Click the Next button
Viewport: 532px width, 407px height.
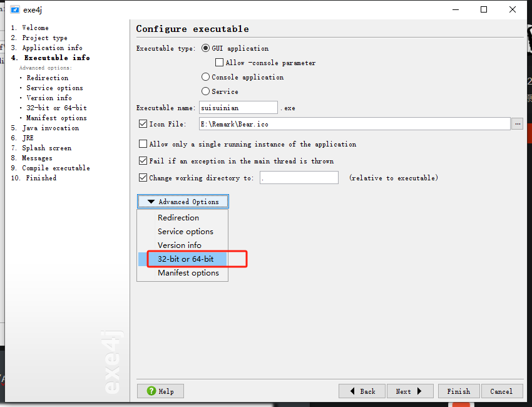point(409,391)
